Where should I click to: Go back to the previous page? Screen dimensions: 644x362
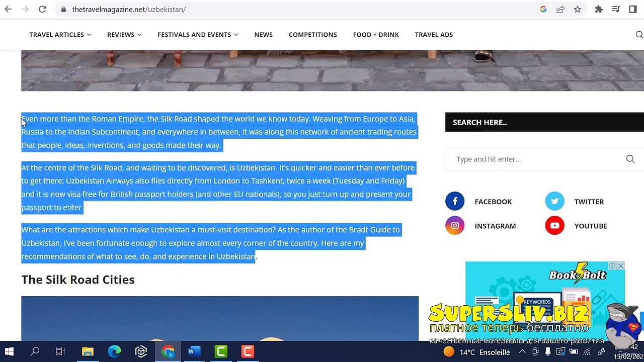(8, 9)
